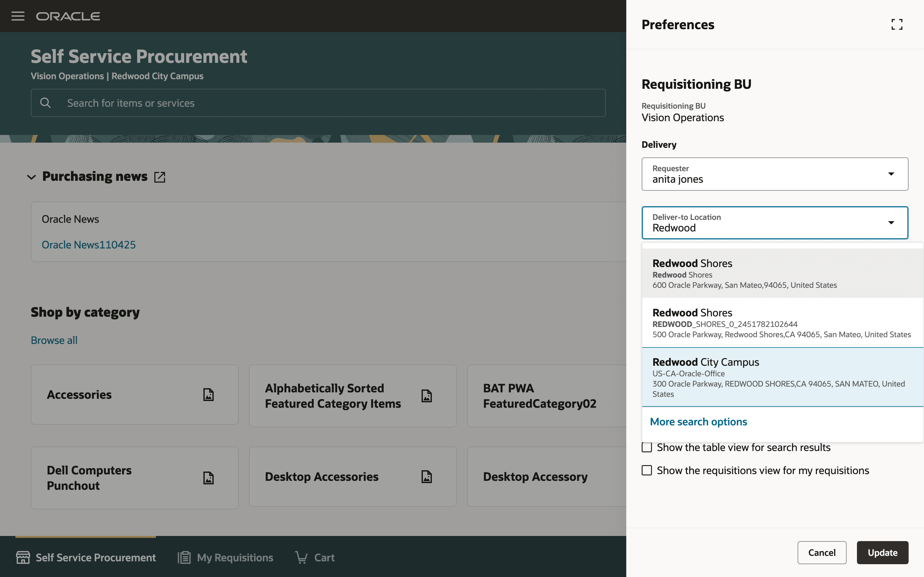
Task: Open the Requester dropdown
Action: (891, 174)
